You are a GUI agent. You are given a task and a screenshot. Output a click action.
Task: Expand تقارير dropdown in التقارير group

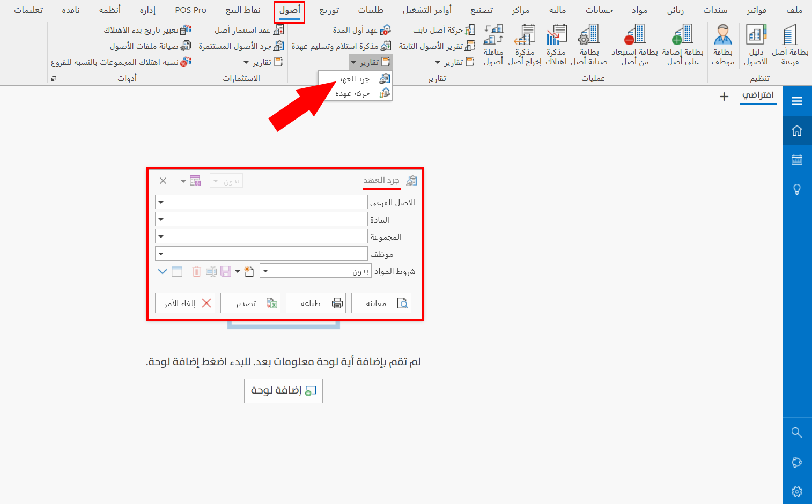(x=454, y=62)
